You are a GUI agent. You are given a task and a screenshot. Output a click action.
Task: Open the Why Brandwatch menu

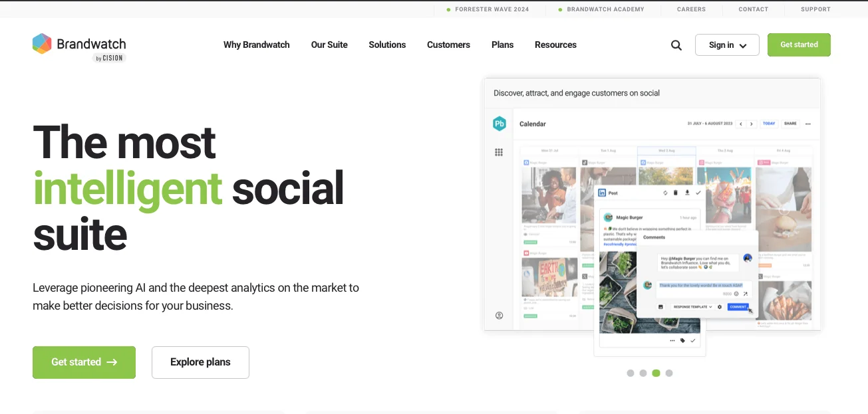(x=257, y=45)
